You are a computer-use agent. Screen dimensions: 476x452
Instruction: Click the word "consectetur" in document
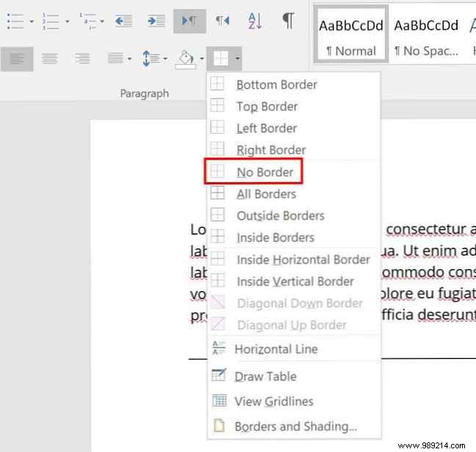426,229
